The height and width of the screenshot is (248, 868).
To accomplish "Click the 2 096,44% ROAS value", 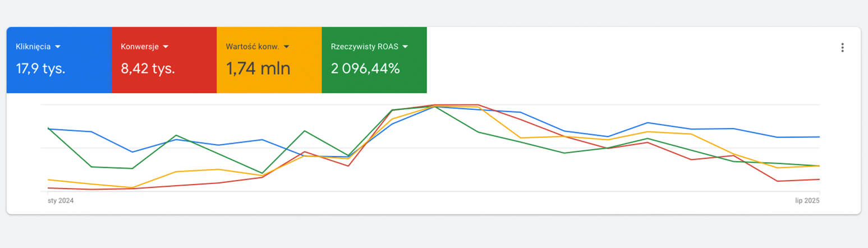I will 365,69.
